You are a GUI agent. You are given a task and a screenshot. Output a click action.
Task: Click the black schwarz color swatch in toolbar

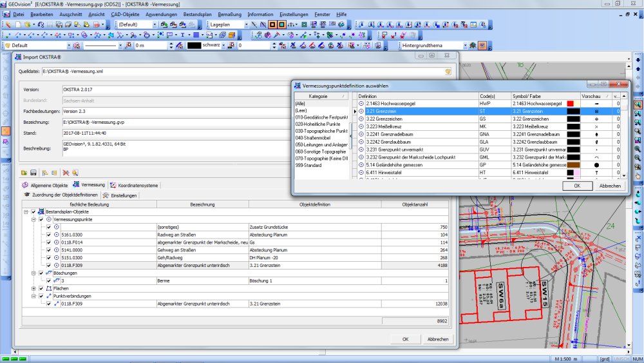click(x=194, y=46)
